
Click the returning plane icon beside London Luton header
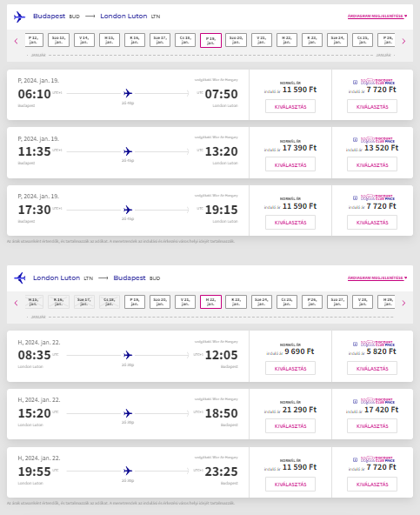click(x=20, y=278)
